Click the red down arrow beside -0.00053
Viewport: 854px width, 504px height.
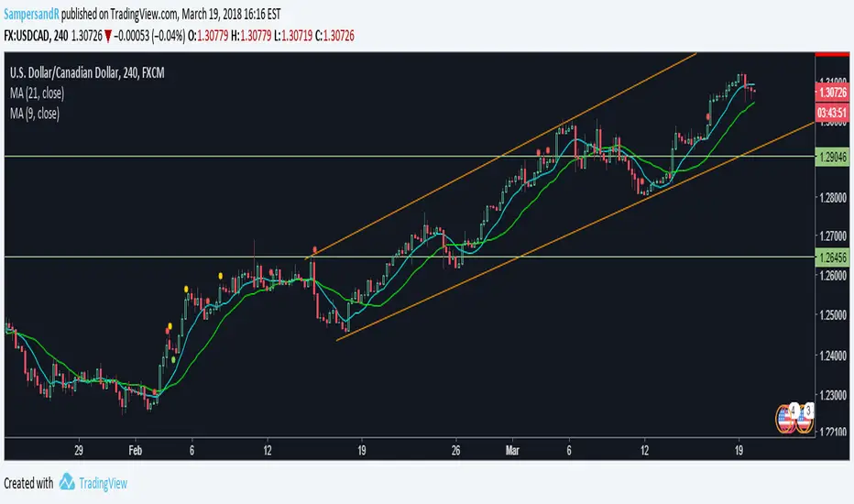[x=108, y=37]
